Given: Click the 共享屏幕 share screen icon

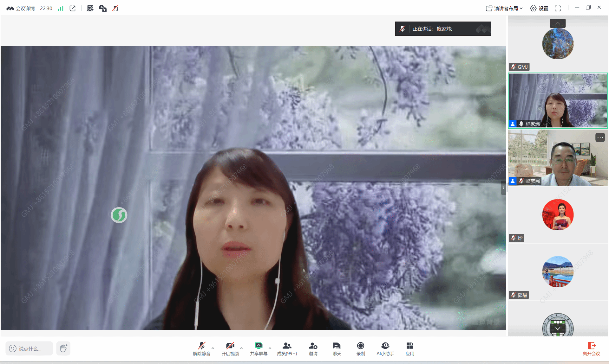Looking at the screenshot, I should click(259, 348).
